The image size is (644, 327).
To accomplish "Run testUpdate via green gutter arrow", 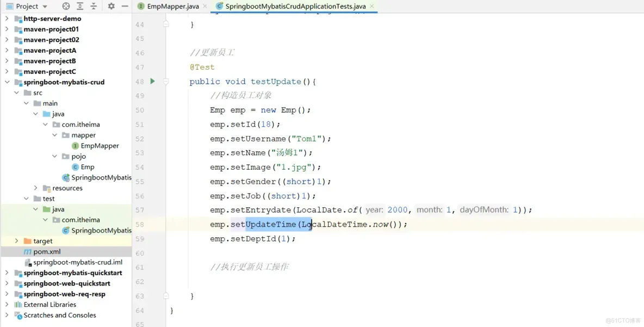I will coord(152,81).
